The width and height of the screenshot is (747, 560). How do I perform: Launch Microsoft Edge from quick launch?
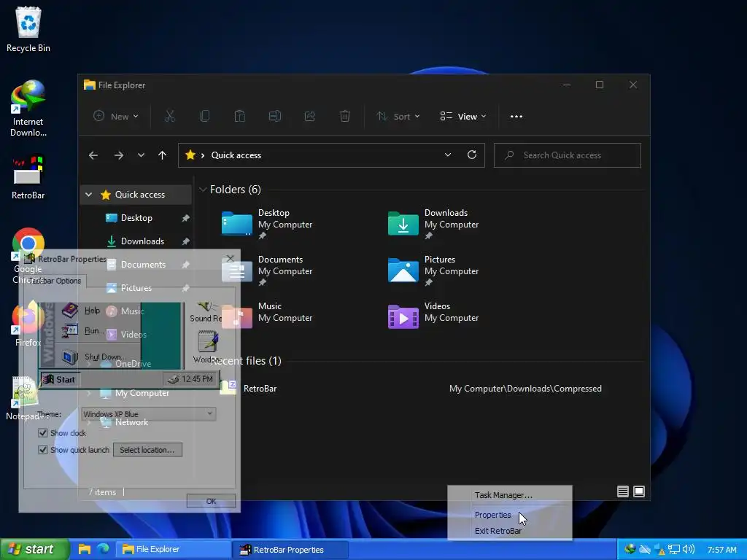pos(103,549)
